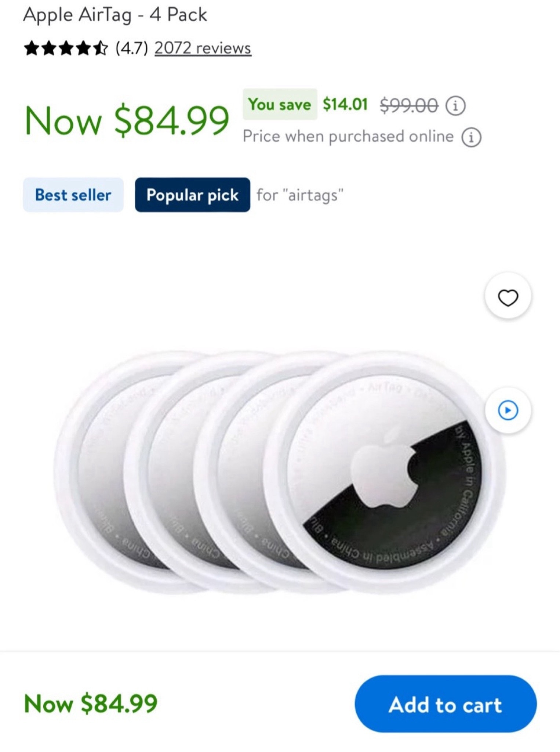The height and width of the screenshot is (752, 560).
Task: Click the (4.7) rating number
Action: [132, 48]
